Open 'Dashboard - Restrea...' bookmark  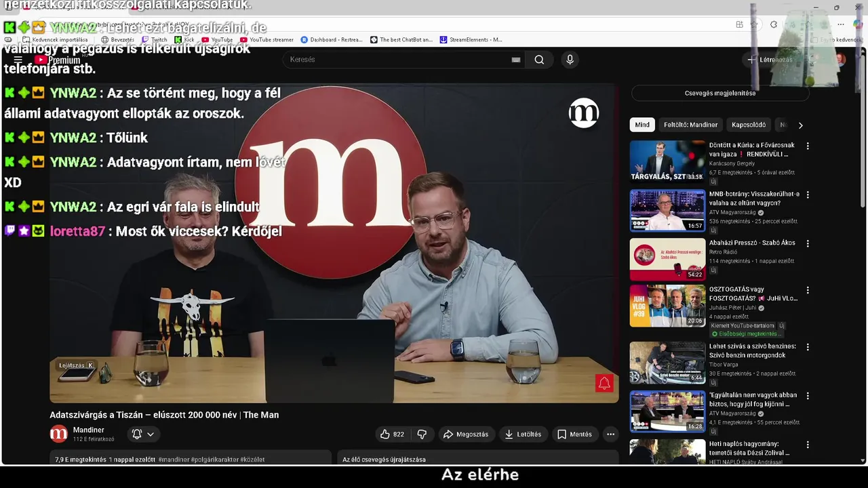point(332,40)
